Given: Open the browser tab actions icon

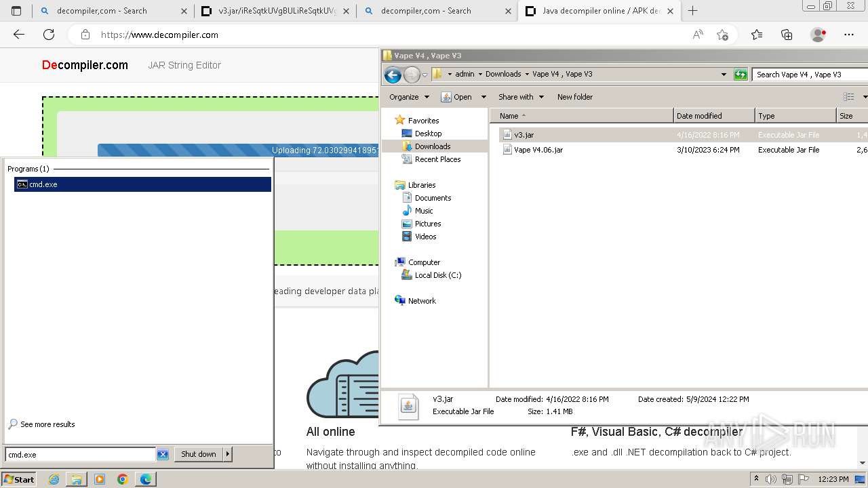Looking at the screenshot, I should tap(16, 11).
